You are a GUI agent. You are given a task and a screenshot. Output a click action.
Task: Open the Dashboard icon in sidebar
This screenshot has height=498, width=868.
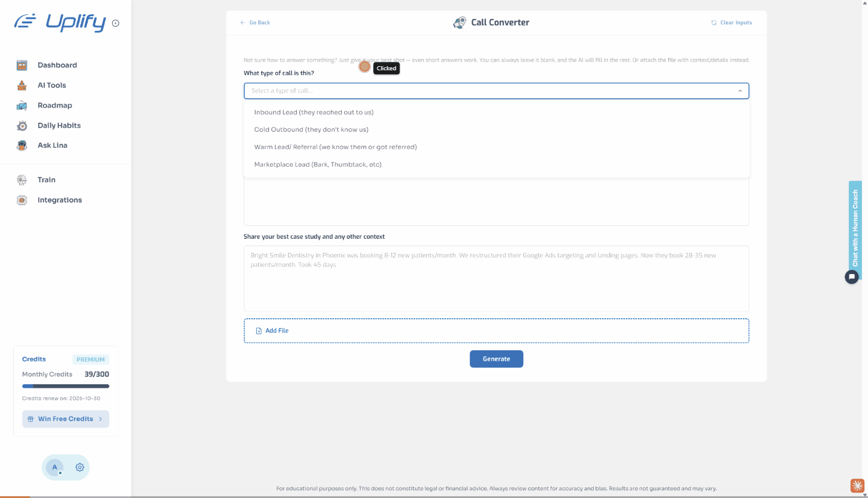tap(22, 66)
